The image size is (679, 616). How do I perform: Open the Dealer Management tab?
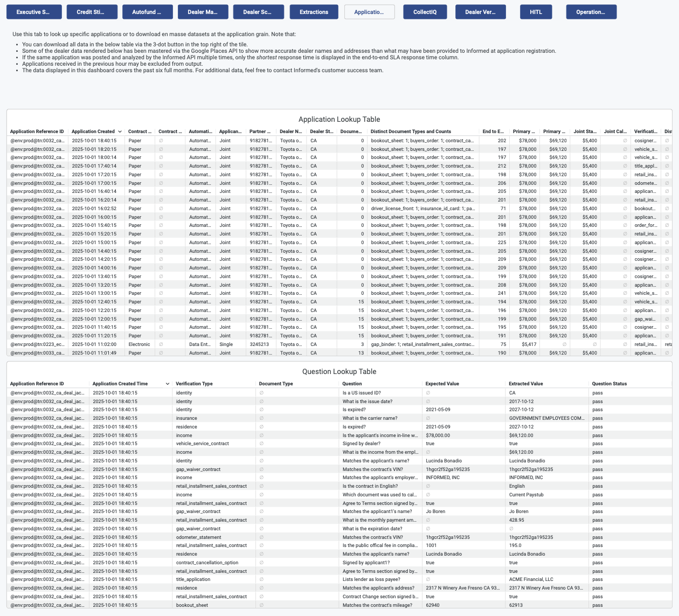(x=202, y=11)
